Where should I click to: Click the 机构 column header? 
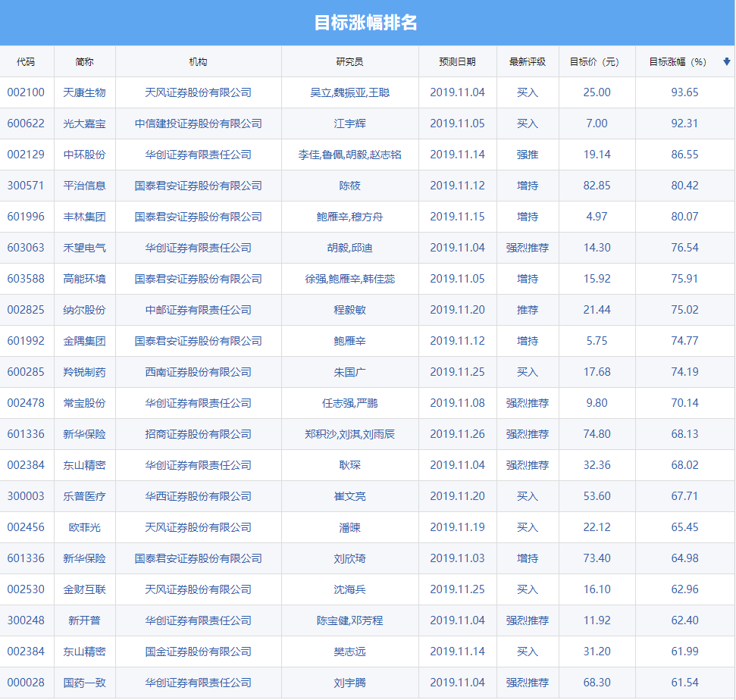(198, 62)
